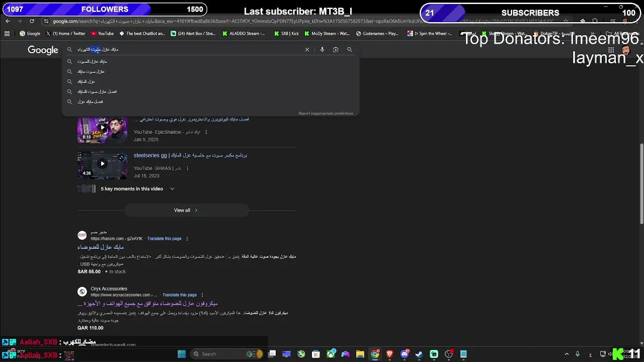Click Report inappropriate predictions link

point(326,113)
